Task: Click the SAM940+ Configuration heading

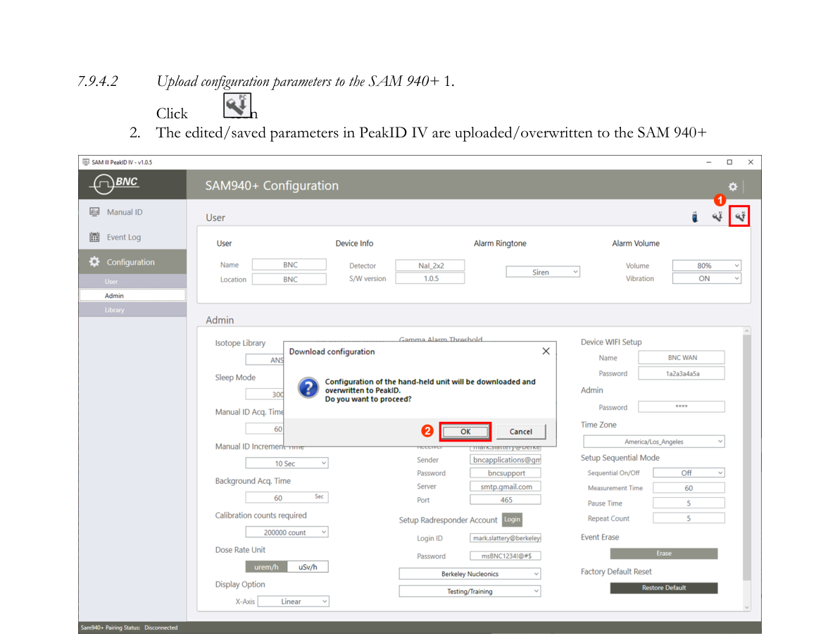Action: [x=272, y=185]
